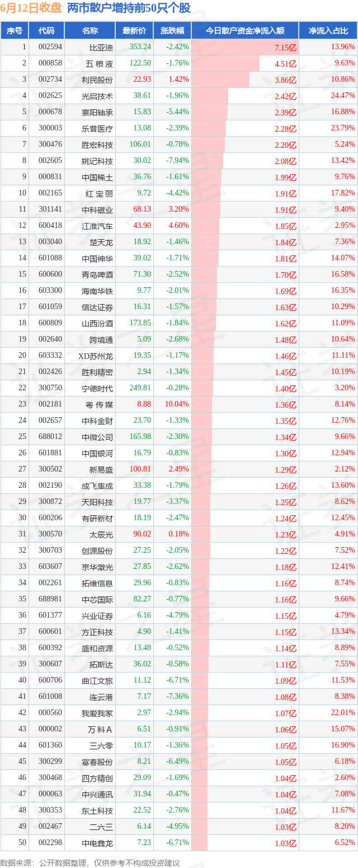Click stock code 300476
Screen dimensions: 358x868
pos(51,144)
